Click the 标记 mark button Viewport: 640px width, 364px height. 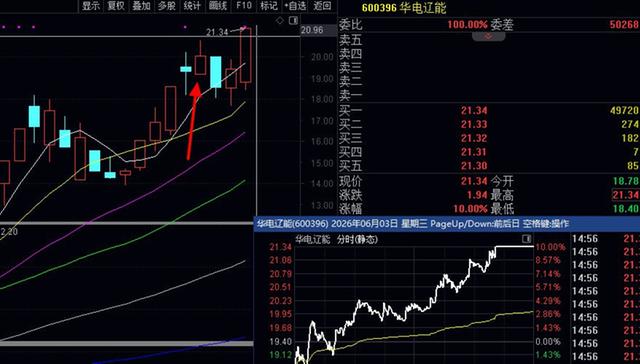point(269,6)
